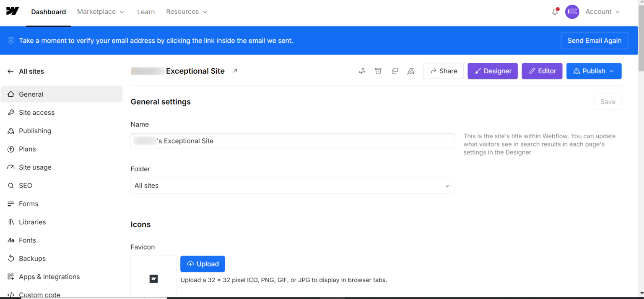The image size is (644, 299).
Task: Open the Account dropdown
Action: 602,12
